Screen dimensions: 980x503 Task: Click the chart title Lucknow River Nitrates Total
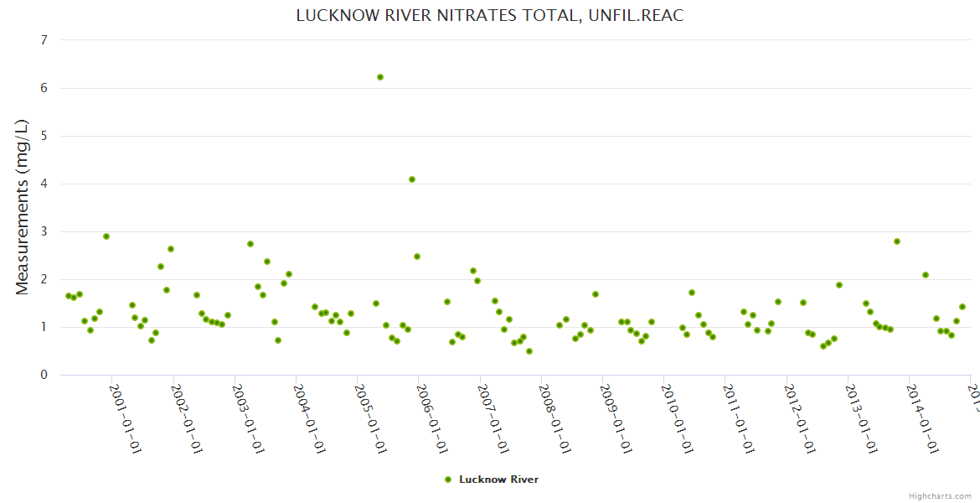click(x=490, y=16)
